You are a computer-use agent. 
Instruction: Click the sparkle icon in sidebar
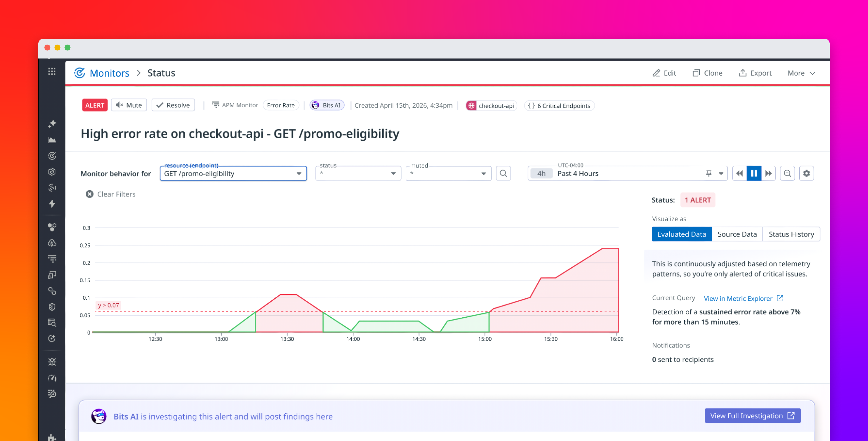52,124
